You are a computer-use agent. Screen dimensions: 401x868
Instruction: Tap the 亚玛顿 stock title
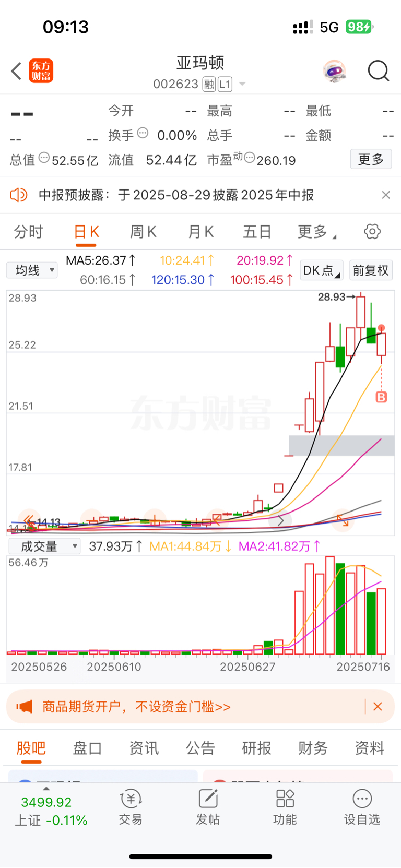pyautogui.click(x=200, y=63)
